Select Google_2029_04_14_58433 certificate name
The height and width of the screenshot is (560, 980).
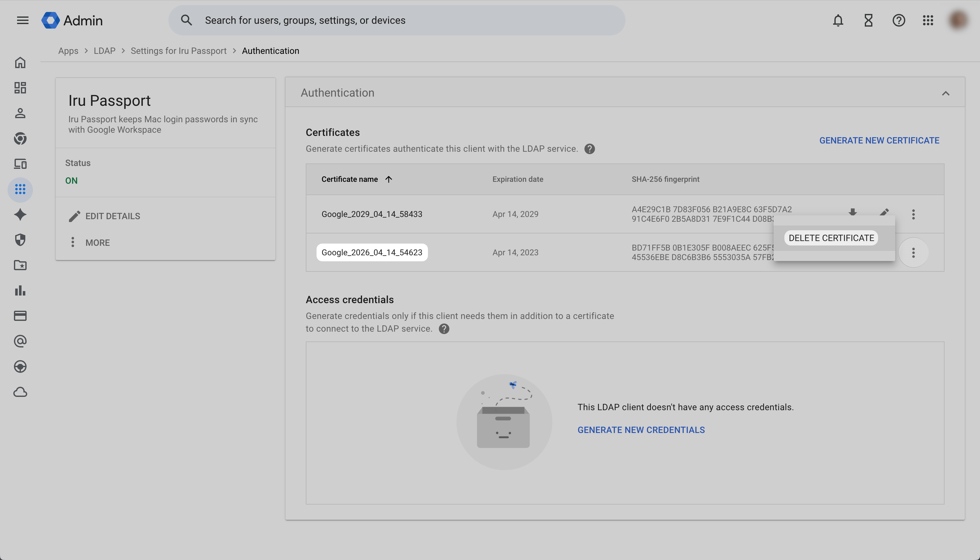pos(372,214)
